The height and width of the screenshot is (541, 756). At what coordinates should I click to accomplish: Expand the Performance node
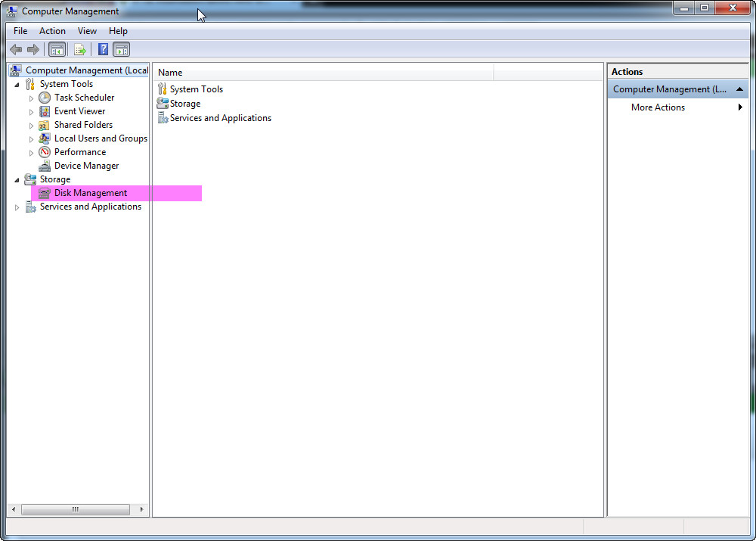32,153
